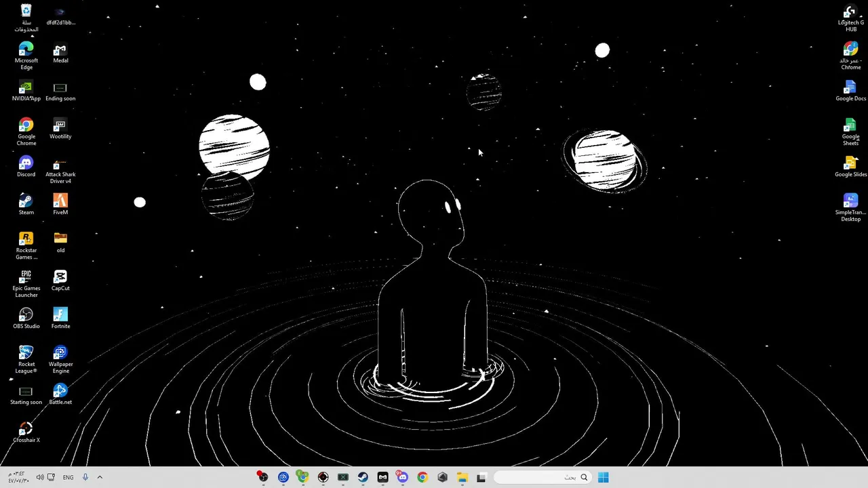Open Task View from the taskbar
868x488 pixels.
(x=481, y=477)
